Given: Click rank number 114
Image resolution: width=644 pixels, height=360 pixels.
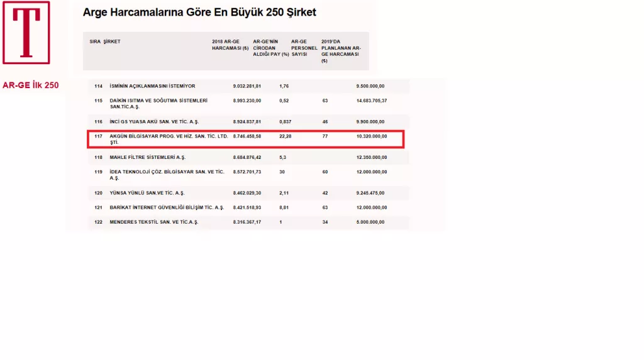Looking at the screenshot, I should (x=98, y=86).
